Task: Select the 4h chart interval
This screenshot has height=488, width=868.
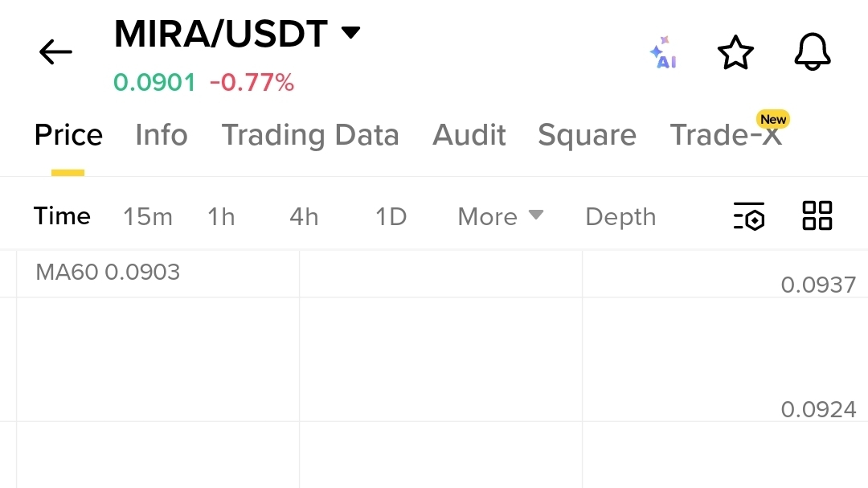Action: 304,216
